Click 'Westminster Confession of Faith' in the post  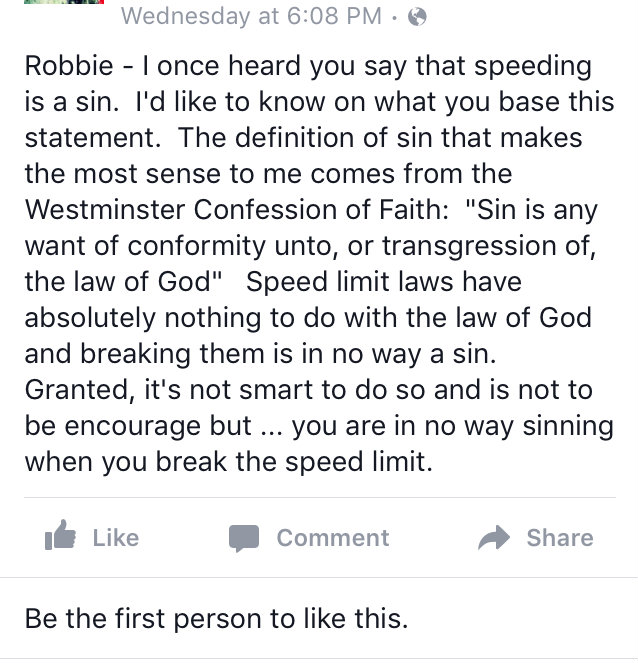pos(233,210)
